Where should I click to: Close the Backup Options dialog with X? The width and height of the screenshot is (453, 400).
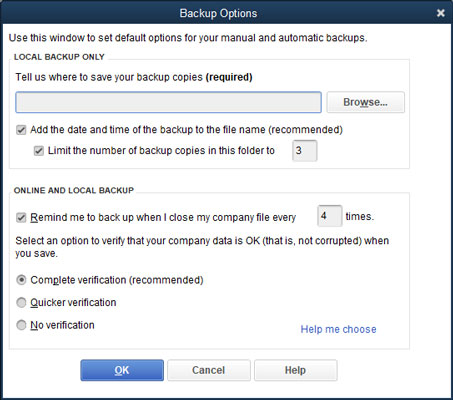coord(441,13)
